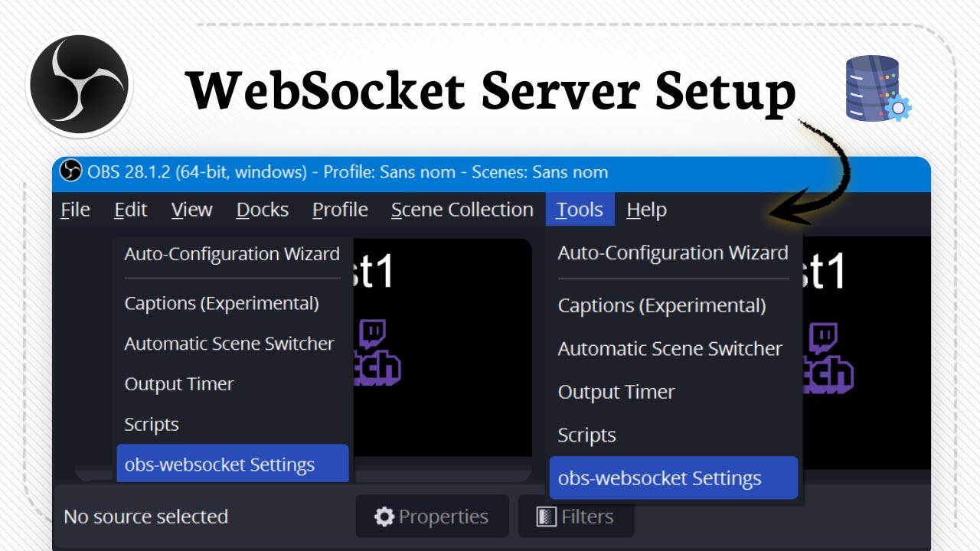The width and height of the screenshot is (980, 551).
Task: Select Scripts in the left-hand menu list
Action: coord(152,425)
